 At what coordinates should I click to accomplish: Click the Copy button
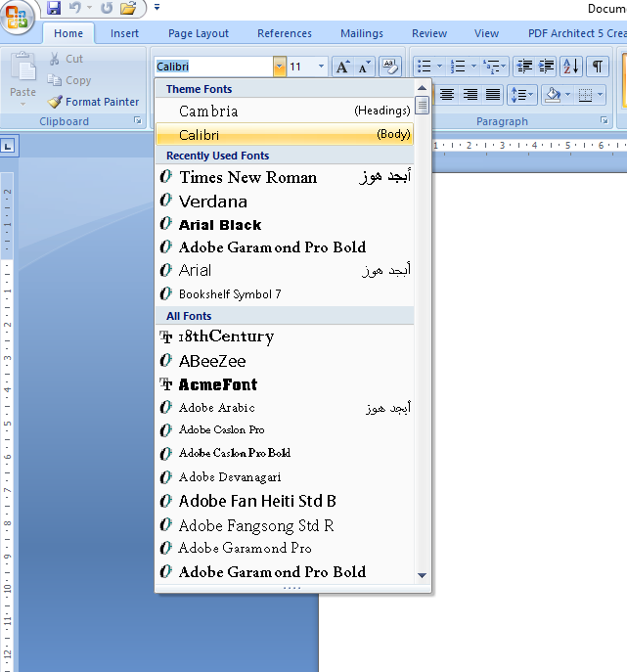(x=69, y=80)
